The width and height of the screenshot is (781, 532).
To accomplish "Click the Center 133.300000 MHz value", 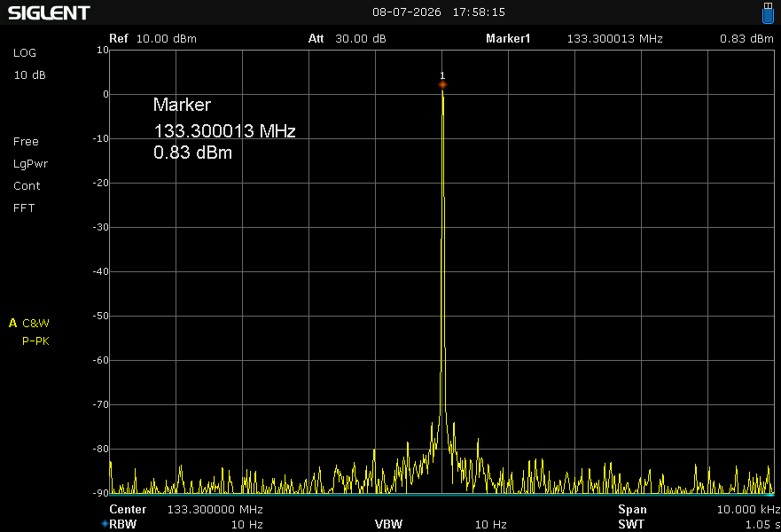I will pos(215,510).
